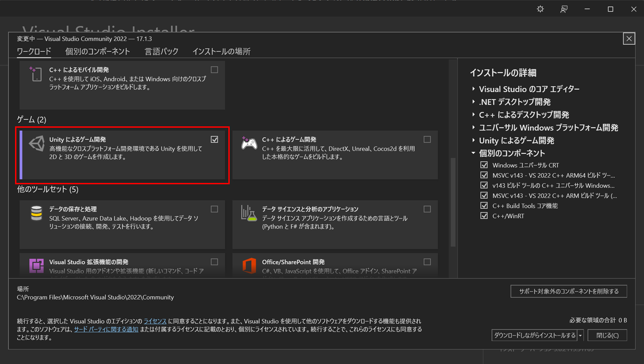The width and height of the screenshot is (644, 364).
Task: Minimize the Visual Studio Installer window
Action: [x=587, y=9]
